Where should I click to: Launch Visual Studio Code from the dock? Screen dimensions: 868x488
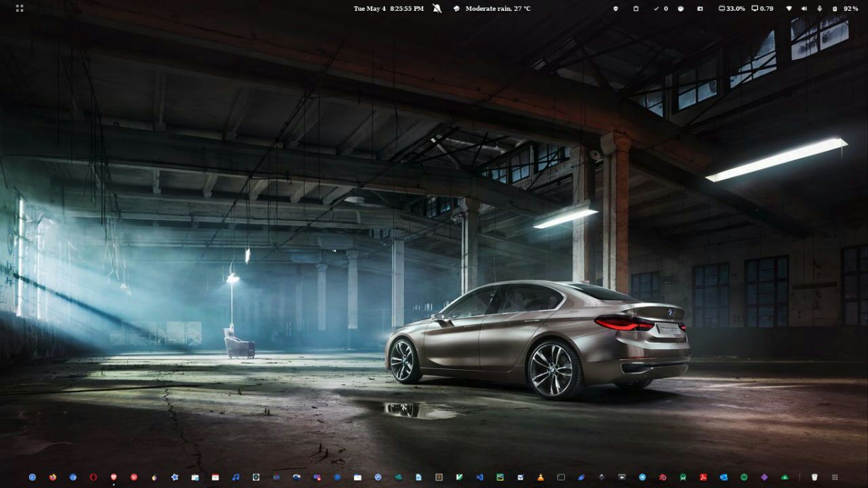(x=479, y=477)
